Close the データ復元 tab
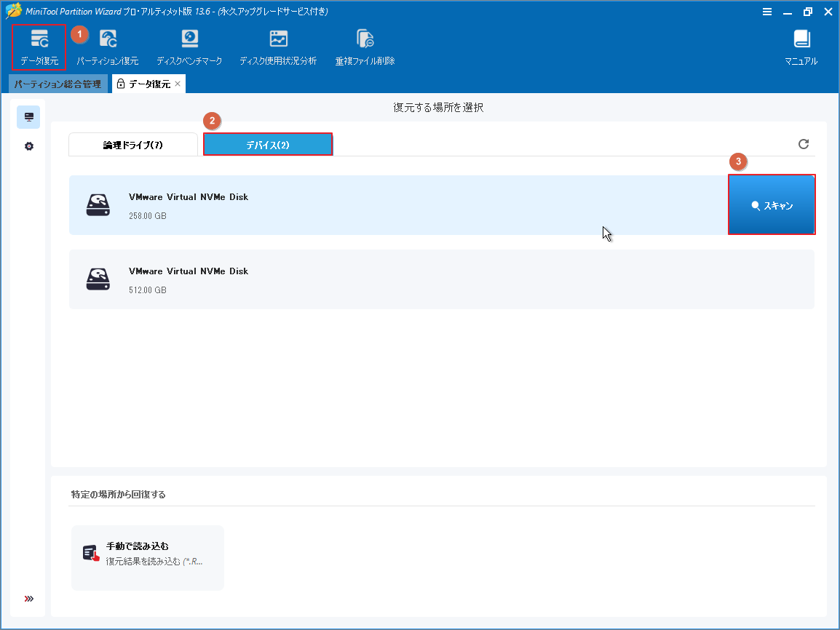This screenshot has width=840, height=630. click(178, 84)
